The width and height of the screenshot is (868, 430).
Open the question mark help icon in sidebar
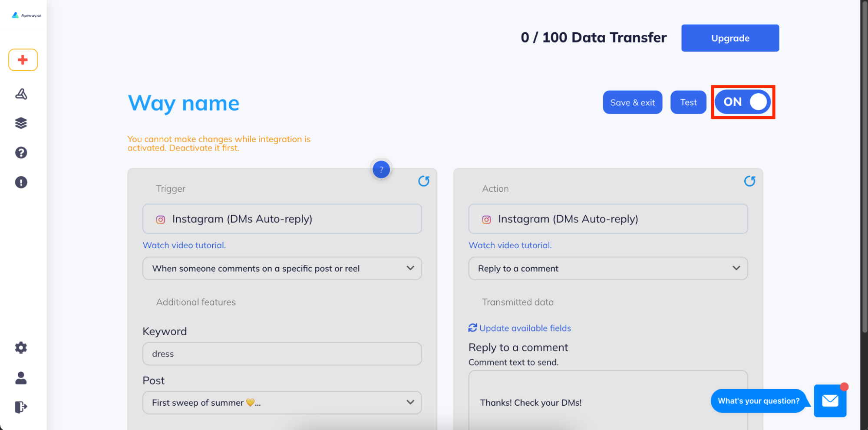tap(21, 153)
